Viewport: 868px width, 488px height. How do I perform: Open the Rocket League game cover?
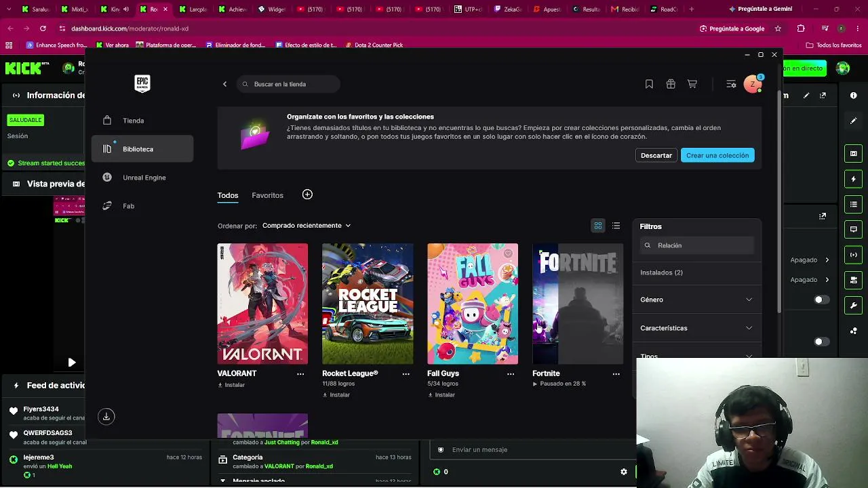(x=368, y=304)
